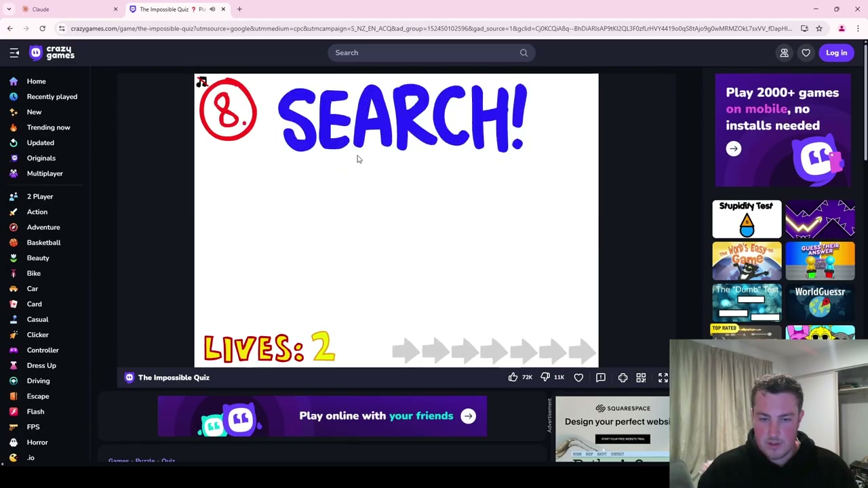Click the CrazyGames logo
The height and width of the screenshot is (488, 868).
pyautogui.click(x=52, y=53)
